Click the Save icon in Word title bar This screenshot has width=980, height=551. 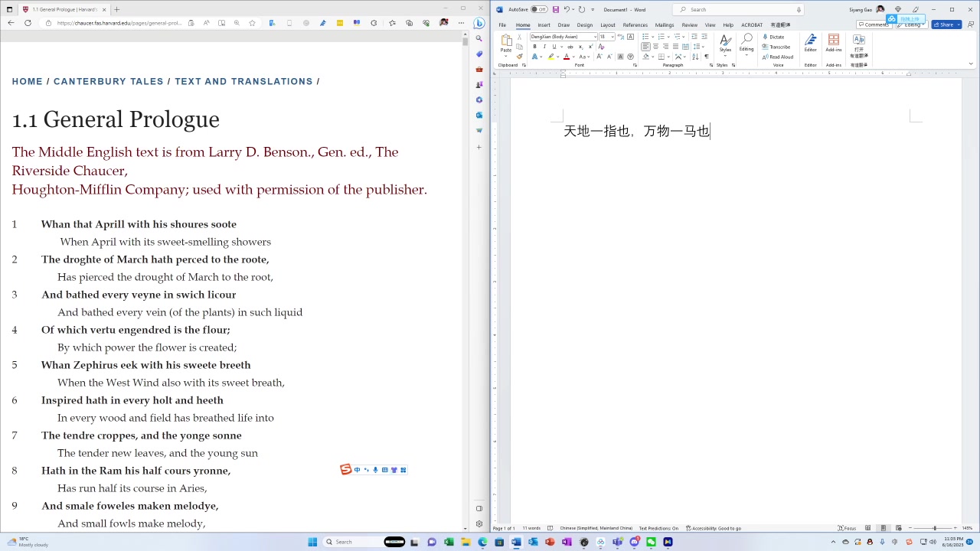(556, 9)
